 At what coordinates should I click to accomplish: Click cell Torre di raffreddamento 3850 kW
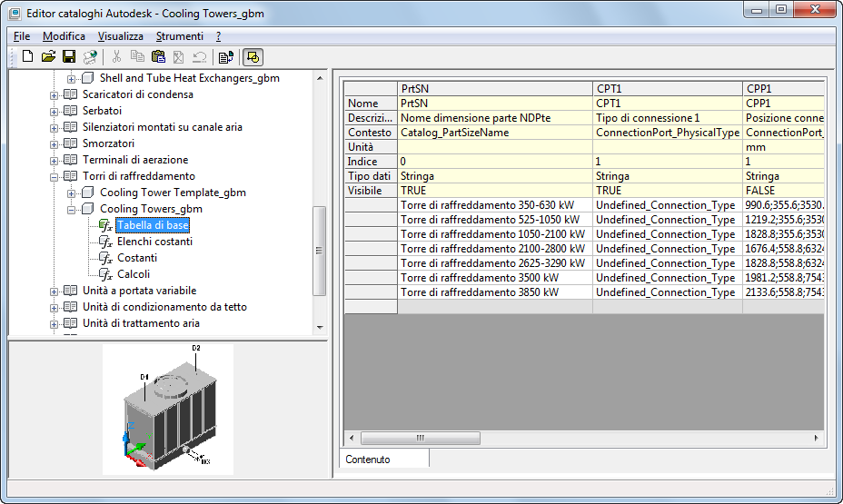click(x=494, y=292)
